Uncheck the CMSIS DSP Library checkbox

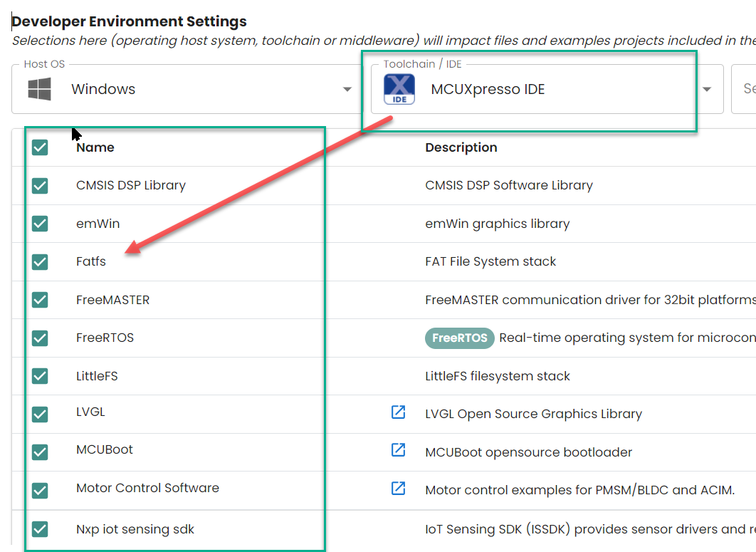[40, 185]
